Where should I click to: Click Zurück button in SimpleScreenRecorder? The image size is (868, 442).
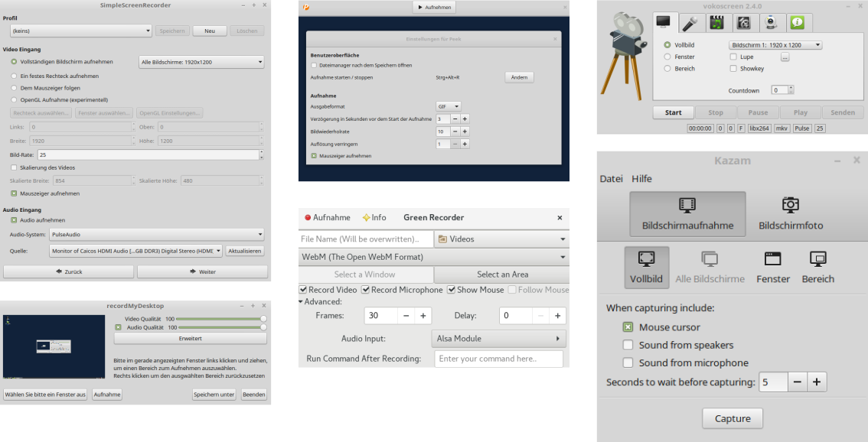(69, 271)
